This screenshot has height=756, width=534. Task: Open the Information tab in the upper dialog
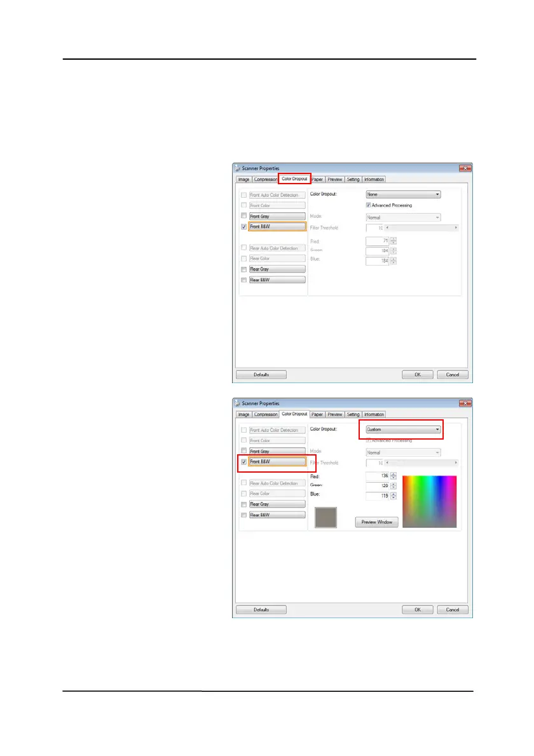(374, 179)
